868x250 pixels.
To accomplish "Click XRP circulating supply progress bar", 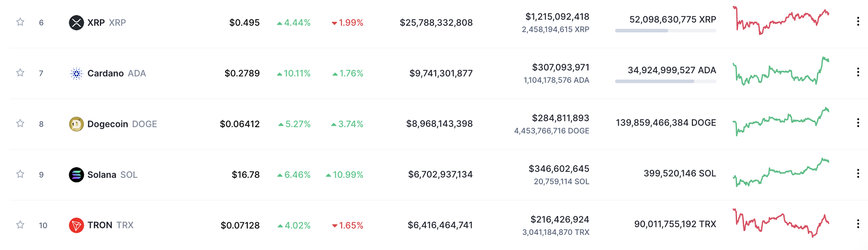I will (665, 31).
